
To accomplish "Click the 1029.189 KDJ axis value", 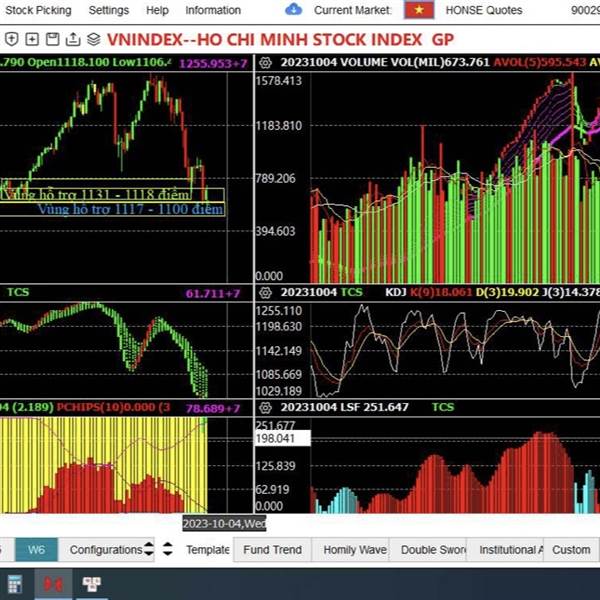I will pos(279,391).
